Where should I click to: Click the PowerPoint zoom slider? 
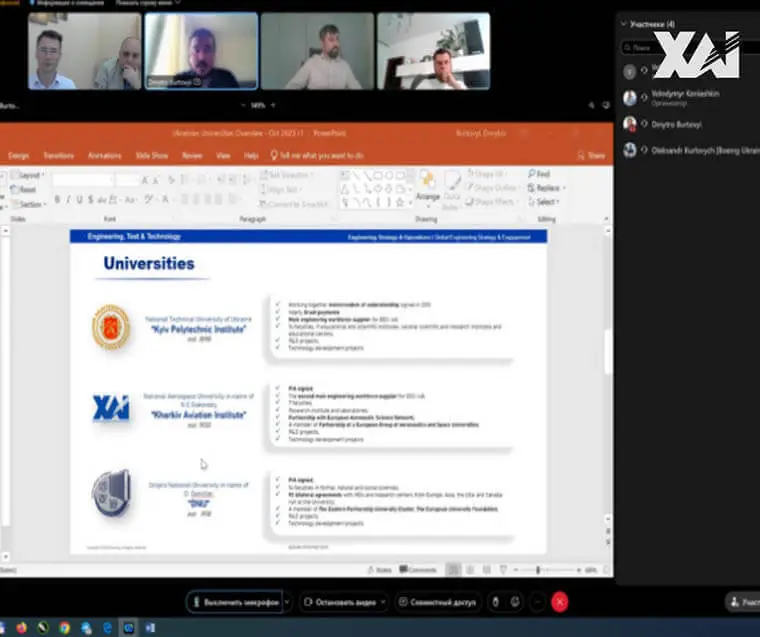(538, 570)
